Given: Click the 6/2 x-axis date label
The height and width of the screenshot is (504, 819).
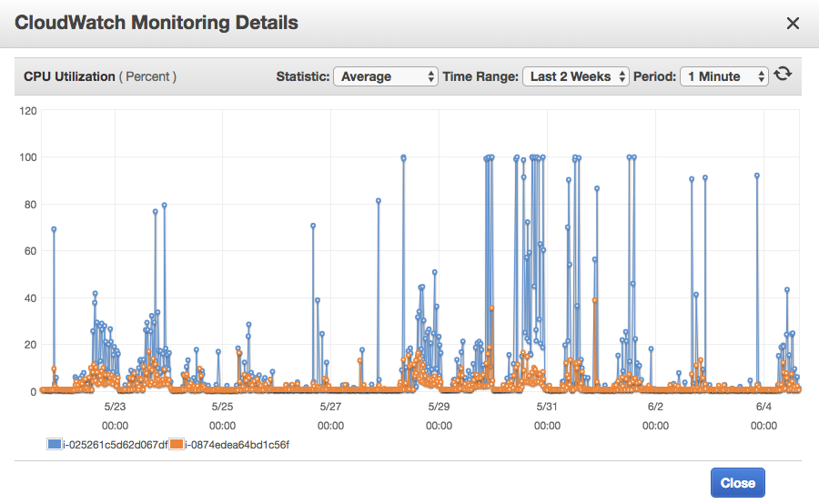Looking at the screenshot, I should (655, 407).
